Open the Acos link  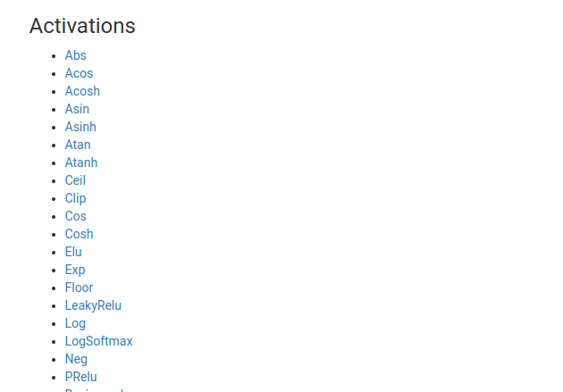(79, 73)
